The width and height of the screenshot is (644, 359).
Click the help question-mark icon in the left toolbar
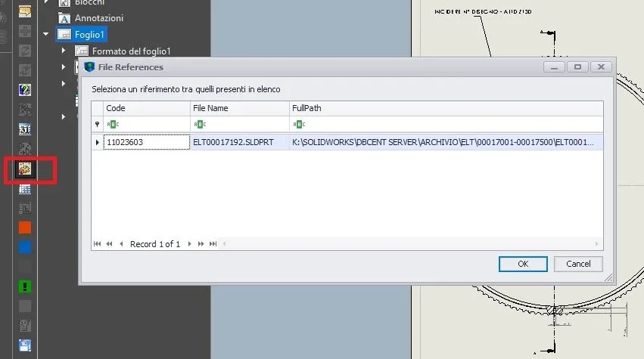click(25, 90)
